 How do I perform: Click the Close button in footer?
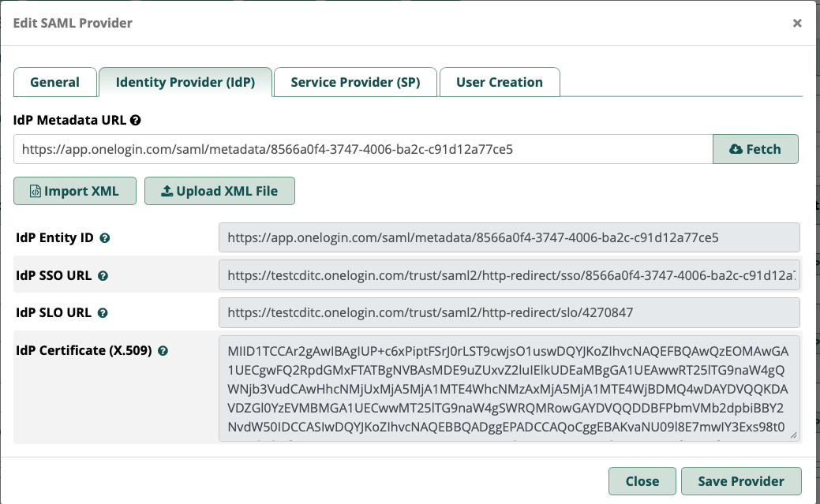pyautogui.click(x=642, y=481)
